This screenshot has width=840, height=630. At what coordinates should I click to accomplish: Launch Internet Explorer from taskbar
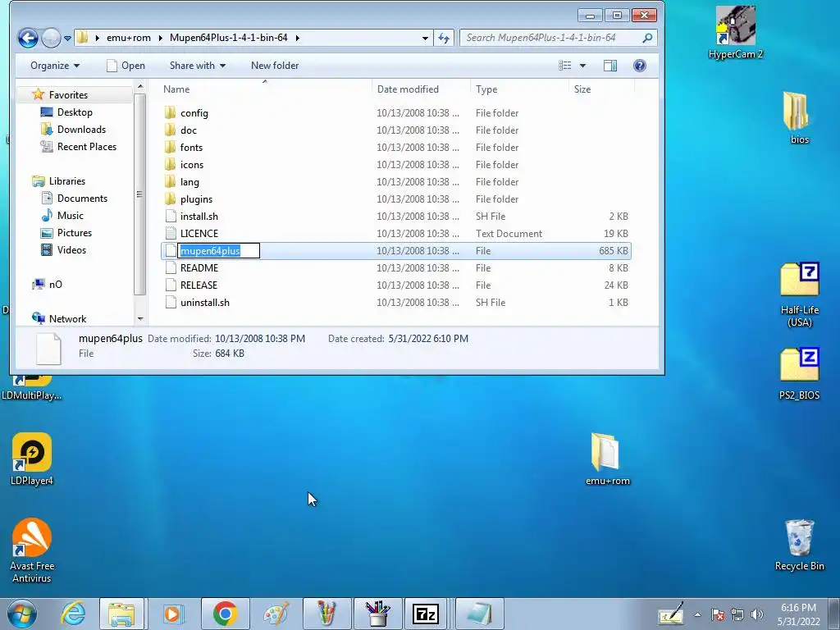73,614
